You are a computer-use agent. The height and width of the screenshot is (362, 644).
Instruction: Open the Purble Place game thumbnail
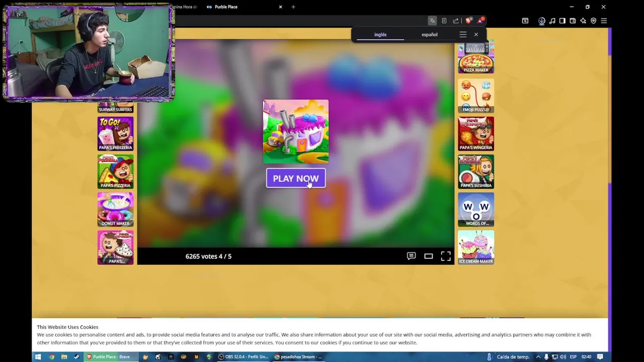[296, 132]
